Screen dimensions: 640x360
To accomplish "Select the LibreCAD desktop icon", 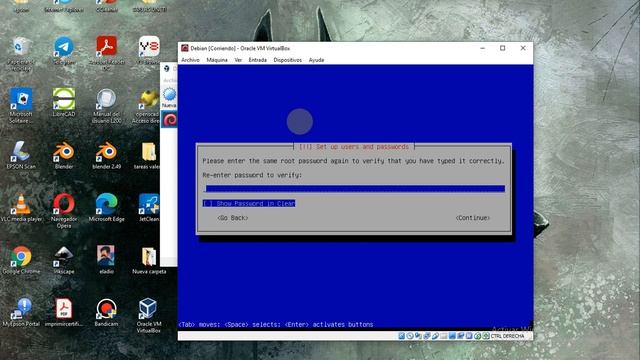I will click(x=64, y=102).
